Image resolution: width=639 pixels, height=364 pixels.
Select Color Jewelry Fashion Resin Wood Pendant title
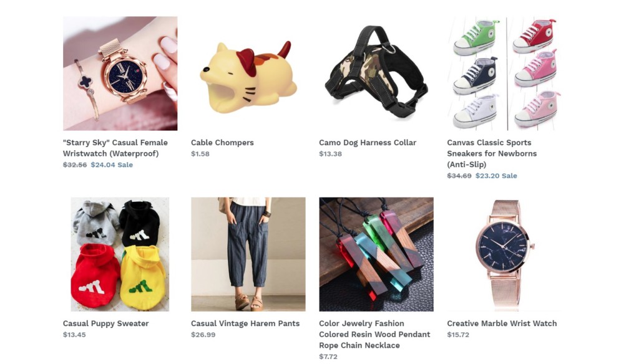click(x=374, y=334)
